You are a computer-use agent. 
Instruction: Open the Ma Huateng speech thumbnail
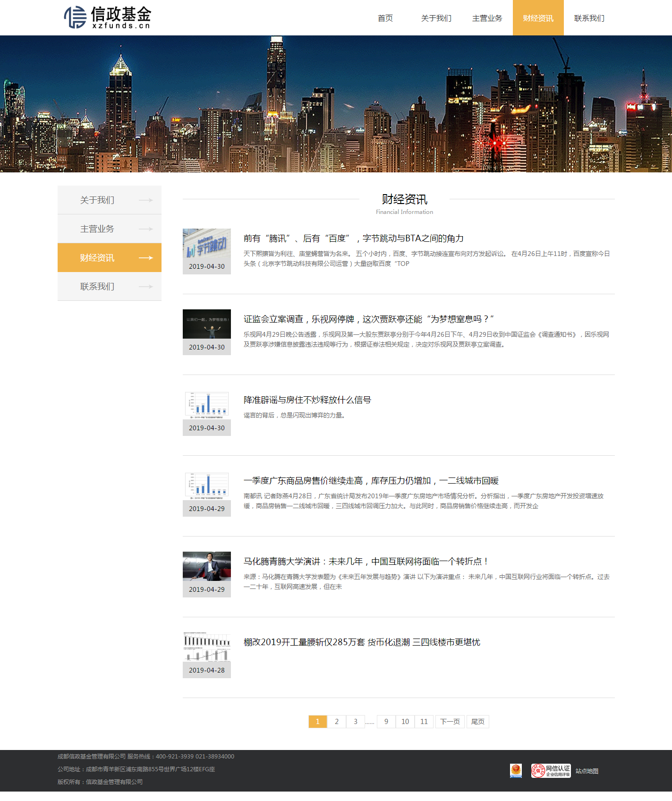point(207,566)
